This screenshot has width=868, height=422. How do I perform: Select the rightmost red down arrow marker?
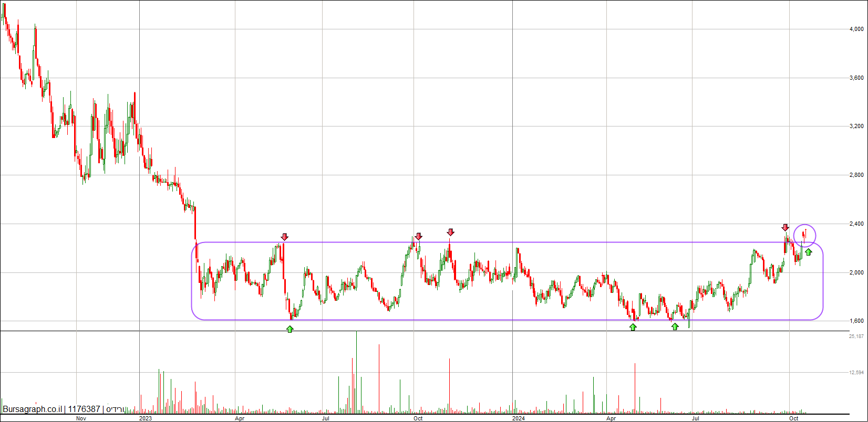(x=785, y=227)
